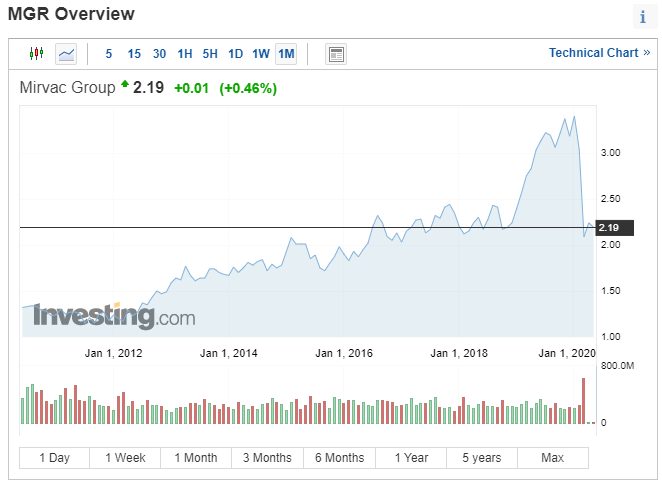Show the Max range
The height and width of the screenshot is (487, 662).
point(553,458)
